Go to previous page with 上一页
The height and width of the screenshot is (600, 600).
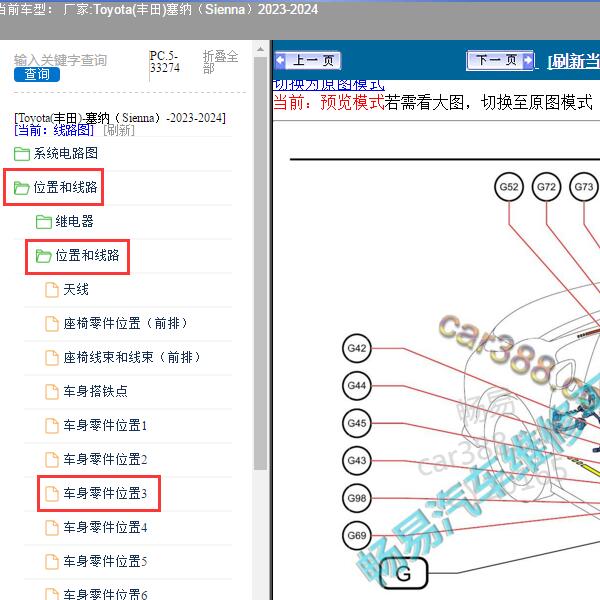[308, 60]
